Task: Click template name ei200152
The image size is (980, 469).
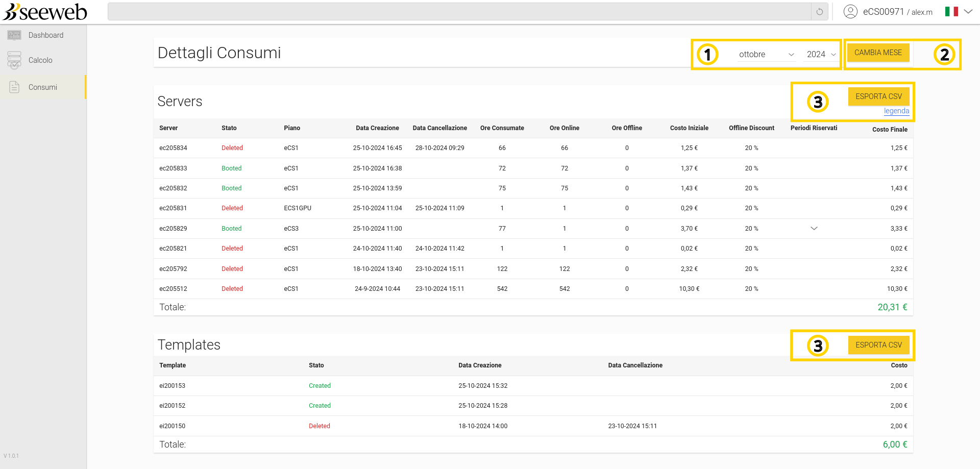Action: 172,406
